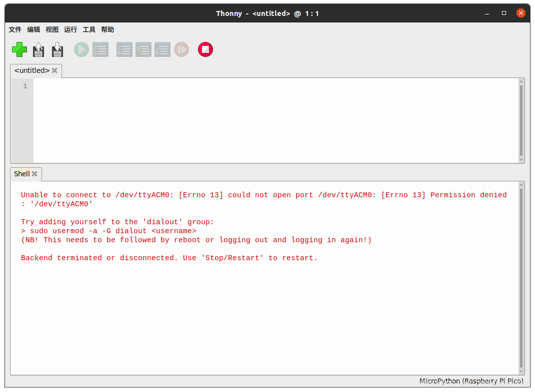Click the 'Unable to connect to /dev/ttyACM0' error line
This screenshot has width=535, height=392.
click(263, 199)
